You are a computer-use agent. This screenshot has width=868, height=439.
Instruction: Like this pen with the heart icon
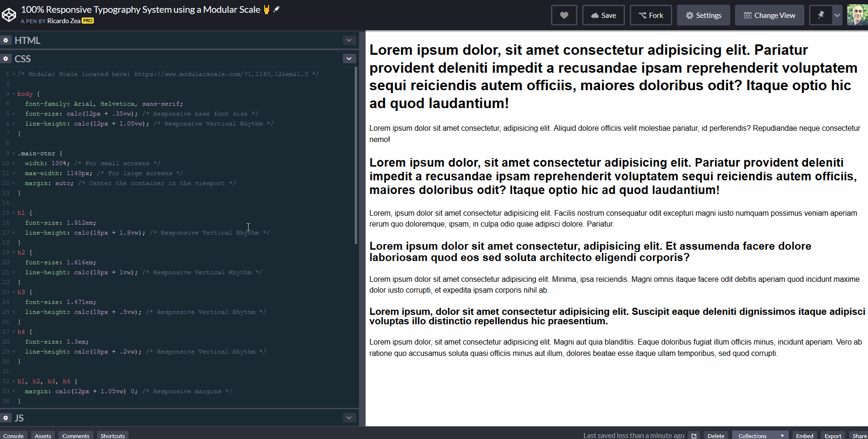tap(564, 15)
